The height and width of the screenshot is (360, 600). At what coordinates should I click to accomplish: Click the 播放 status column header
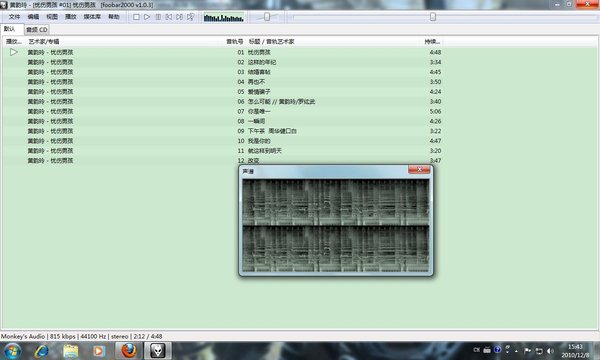pyautogui.click(x=14, y=41)
